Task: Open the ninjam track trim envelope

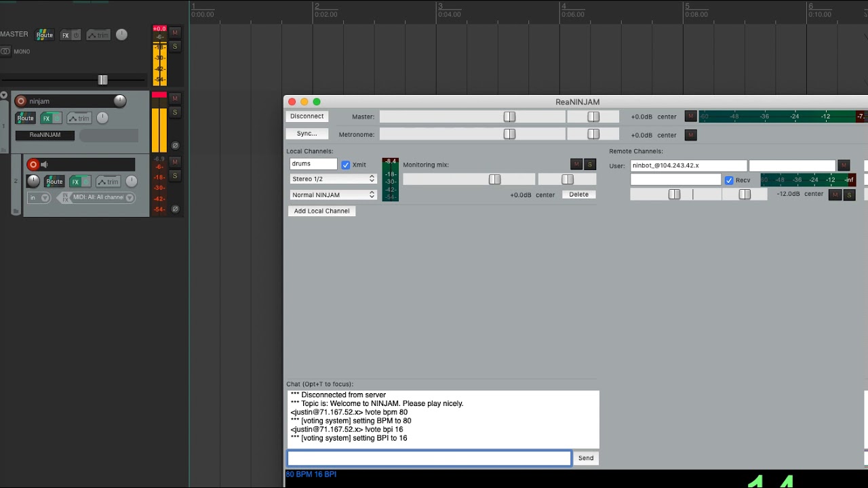Action: pos(79,118)
